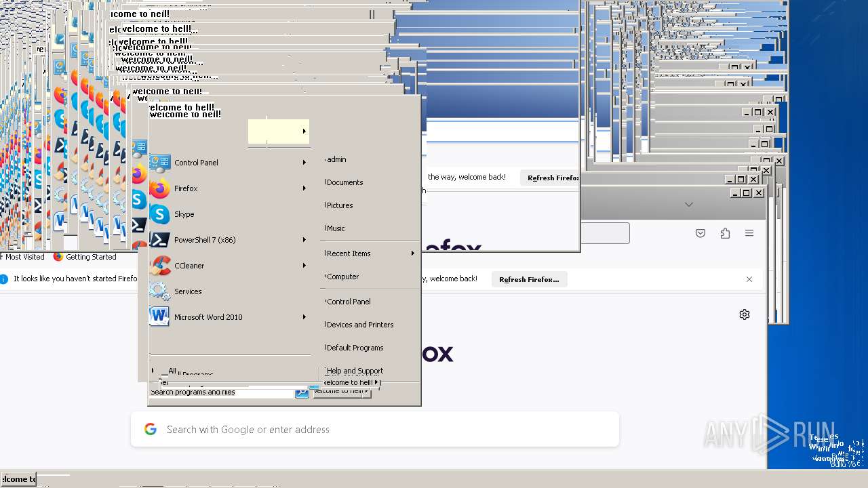This screenshot has height=488, width=868.
Task: Open Music from Start menu right pane
Action: pos(336,228)
